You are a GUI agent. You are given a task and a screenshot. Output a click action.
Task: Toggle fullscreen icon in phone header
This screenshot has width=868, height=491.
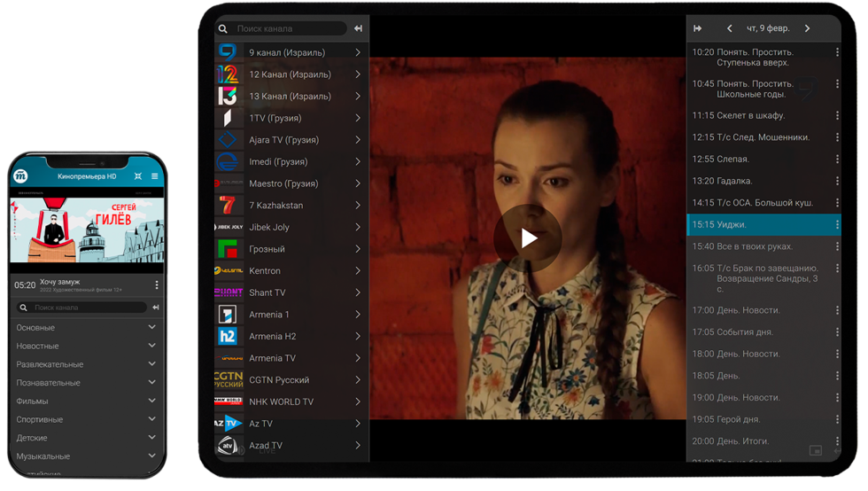pyautogui.click(x=137, y=176)
